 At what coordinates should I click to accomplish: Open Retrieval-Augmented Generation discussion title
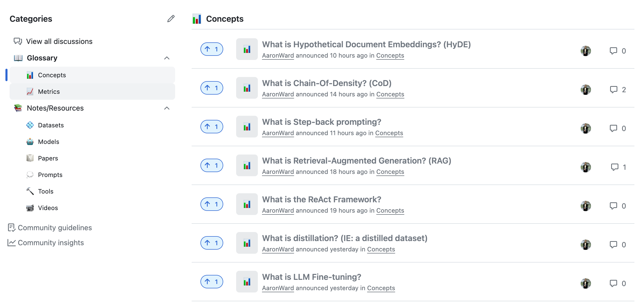(356, 161)
